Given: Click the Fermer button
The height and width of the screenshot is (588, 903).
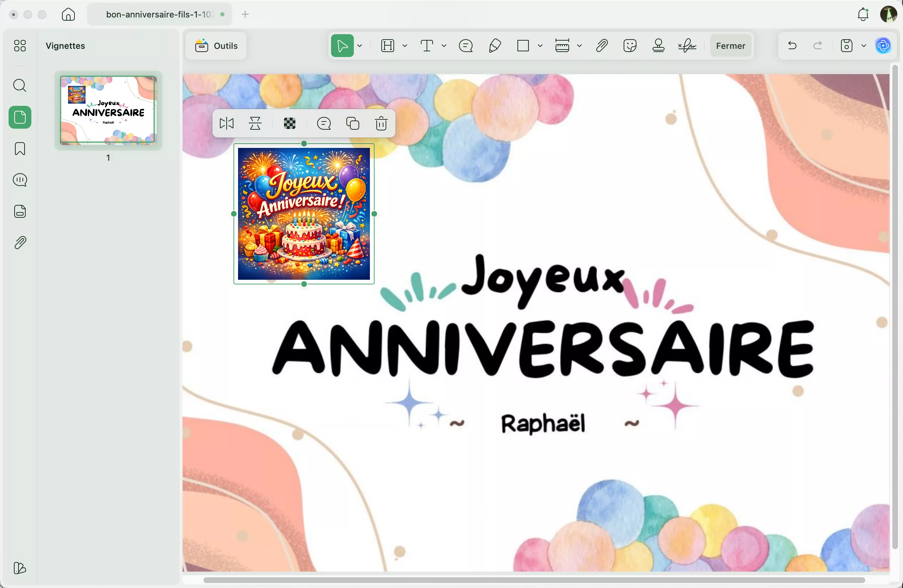Looking at the screenshot, I should pyautogui.click(x=731, y=46).
